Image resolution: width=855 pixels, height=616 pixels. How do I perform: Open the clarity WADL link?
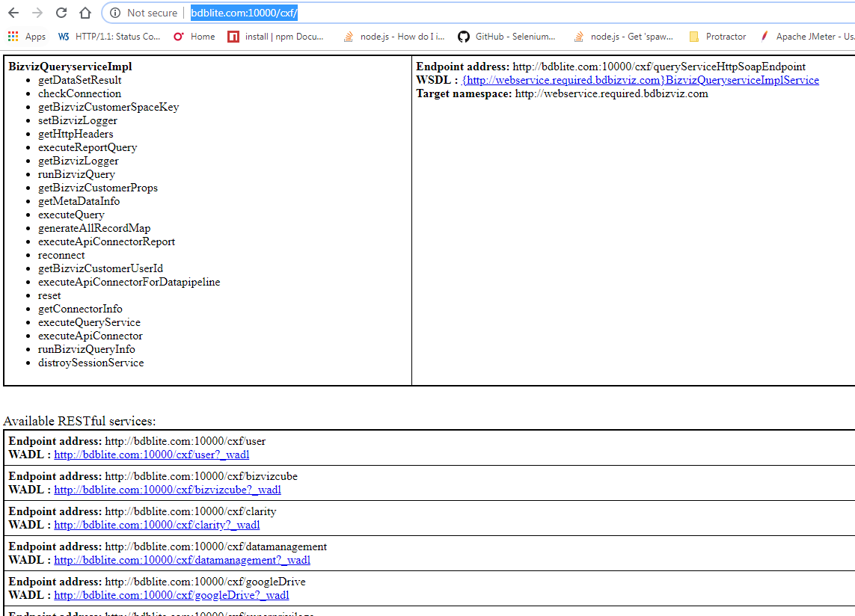(157, 525)
